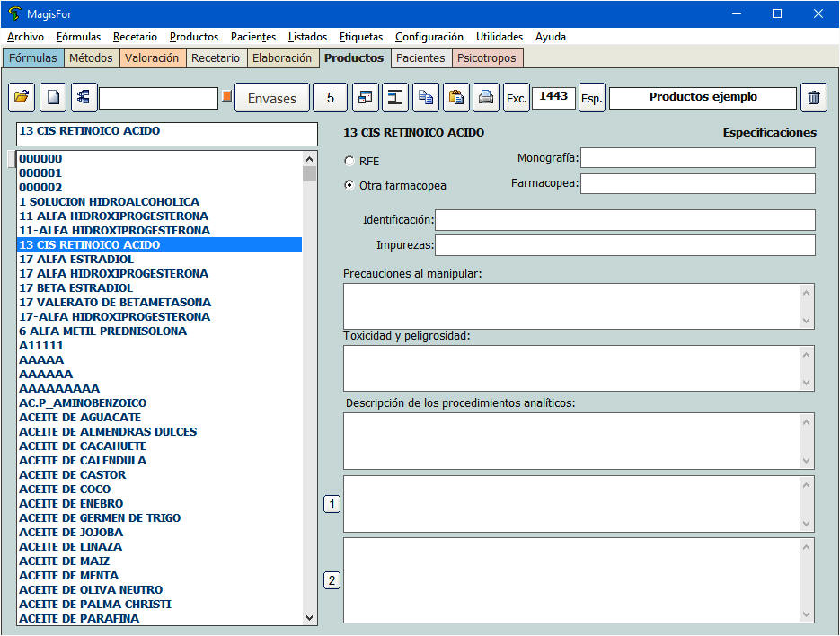
Task: Select ACEITE DE OLIVA NEUTRO entry
Action: tap(160, 590)
